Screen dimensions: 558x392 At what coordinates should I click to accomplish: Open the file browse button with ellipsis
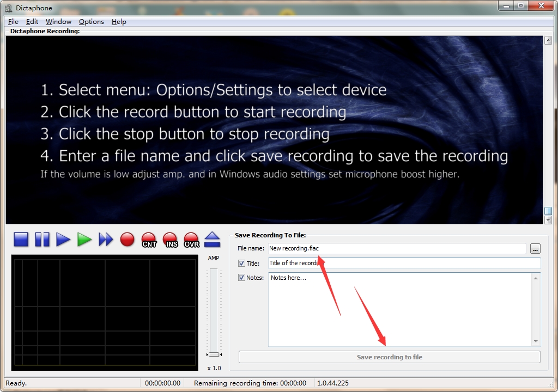click(x=535, y=249)
